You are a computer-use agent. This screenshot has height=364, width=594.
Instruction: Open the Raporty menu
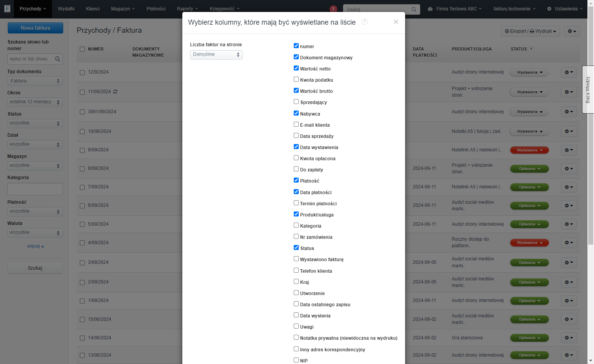187,9
